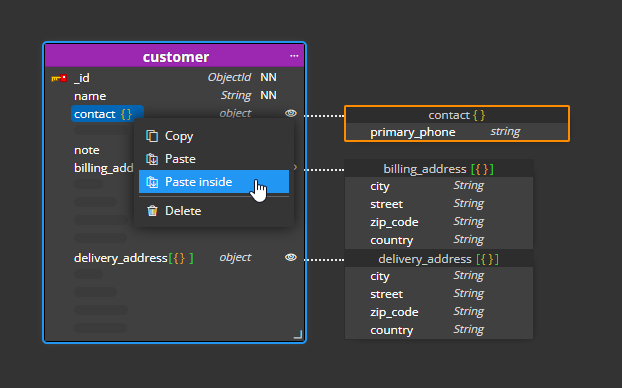Select the billing_add field in customer

tap(104, 168)
